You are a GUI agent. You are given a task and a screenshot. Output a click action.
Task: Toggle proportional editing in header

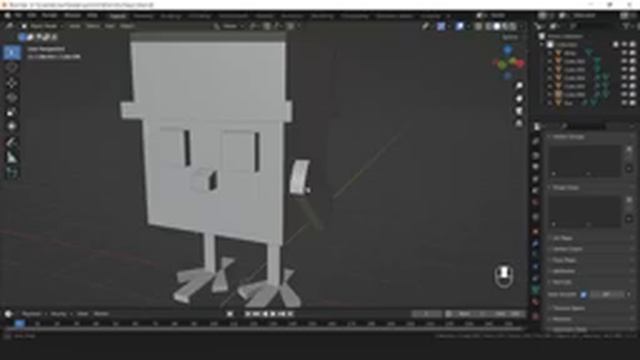(x=291, y=26)
